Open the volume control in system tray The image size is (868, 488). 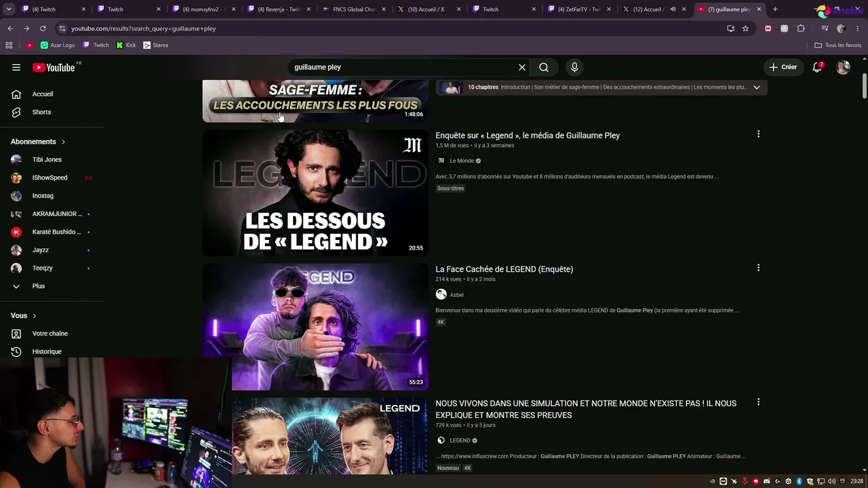[x=831, y=481]
